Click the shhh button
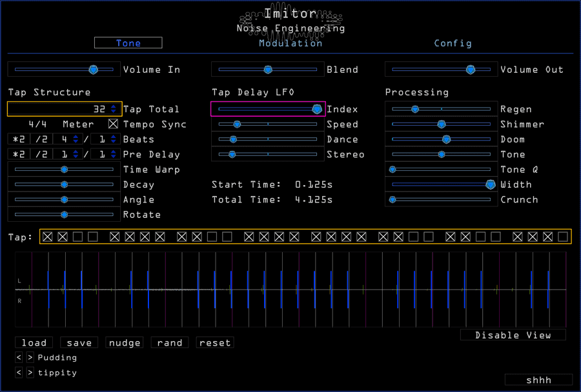The width and height of the screenshot is (581, 392). 539,380
